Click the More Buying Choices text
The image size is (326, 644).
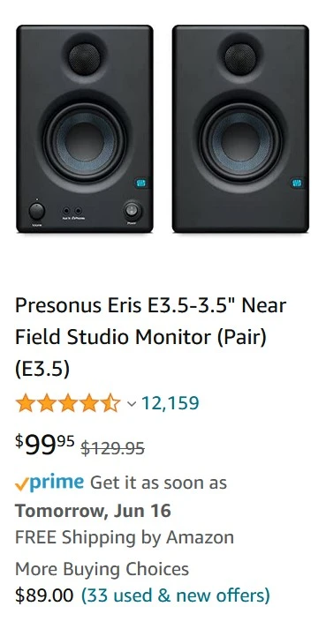102,569
